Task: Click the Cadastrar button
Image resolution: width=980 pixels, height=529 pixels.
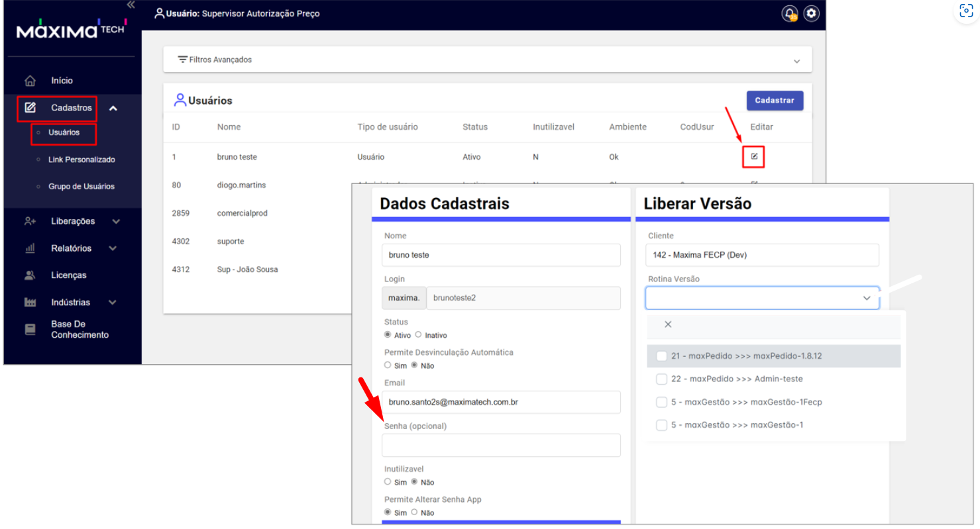Action: pyautogui.click(x=775, y=101)
